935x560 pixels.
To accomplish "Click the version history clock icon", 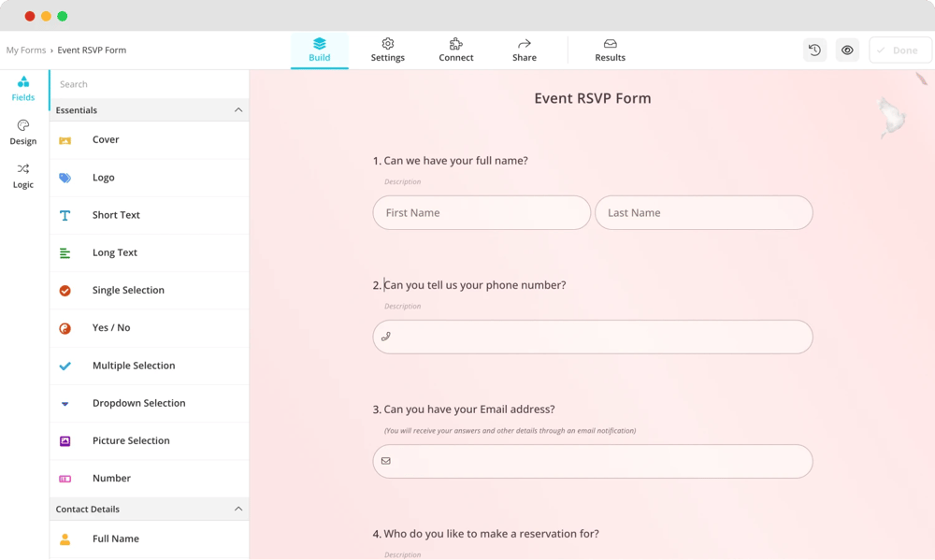I will 814,50.
